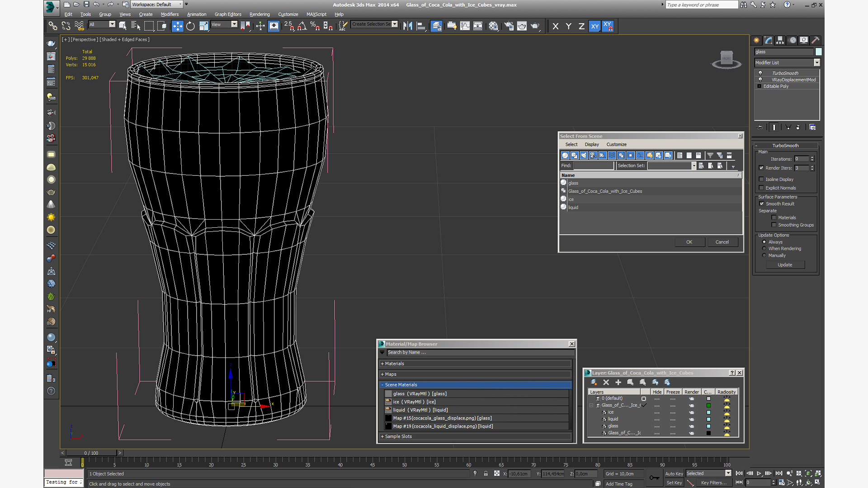Open the Mirror tool in toolbar
The height and width of the screenshot is (488, 868).
(x=407, y=26)
